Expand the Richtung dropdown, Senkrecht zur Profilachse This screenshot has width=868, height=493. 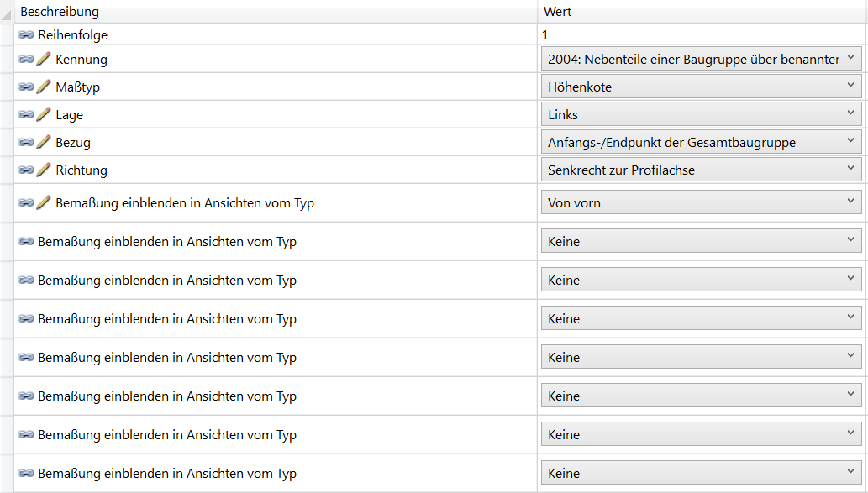click(701, 170)
